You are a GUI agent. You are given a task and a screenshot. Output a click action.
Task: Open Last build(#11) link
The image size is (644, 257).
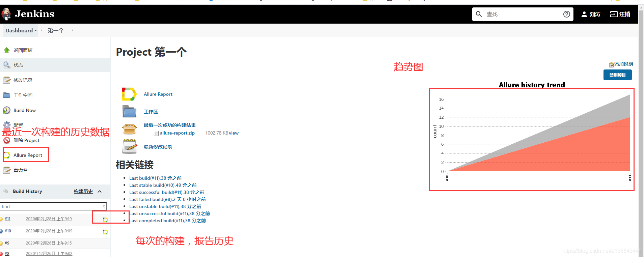[155, 178]
